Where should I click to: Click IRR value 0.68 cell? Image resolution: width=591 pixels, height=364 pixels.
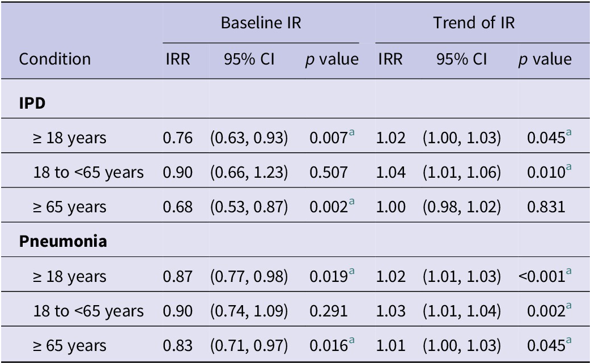[x=178, y=207]
